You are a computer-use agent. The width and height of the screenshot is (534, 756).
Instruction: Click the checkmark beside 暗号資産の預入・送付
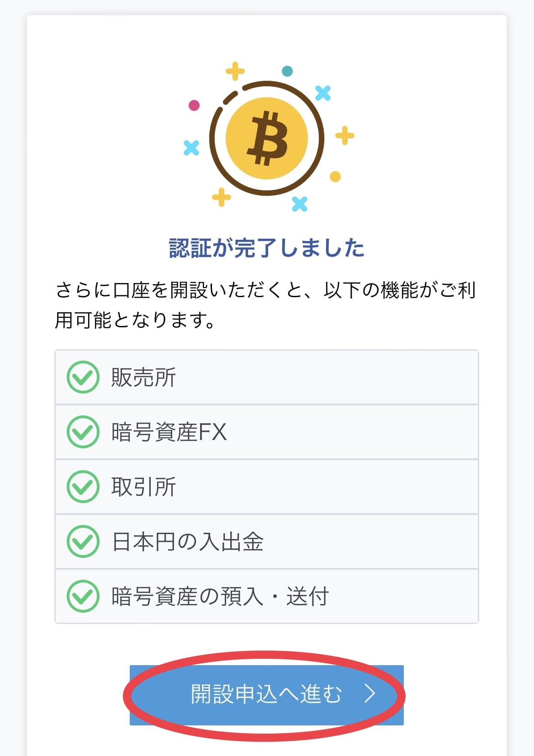point(83,596)
